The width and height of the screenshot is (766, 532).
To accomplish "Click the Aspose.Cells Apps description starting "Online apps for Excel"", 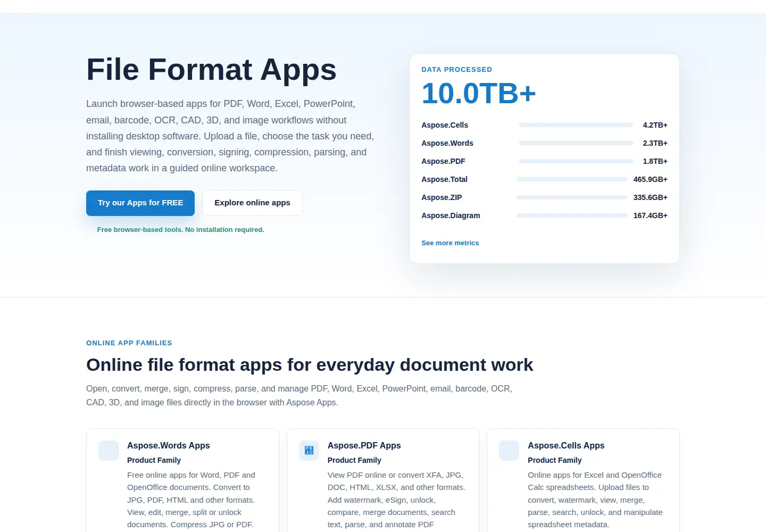I will click(x=595, y=500).
